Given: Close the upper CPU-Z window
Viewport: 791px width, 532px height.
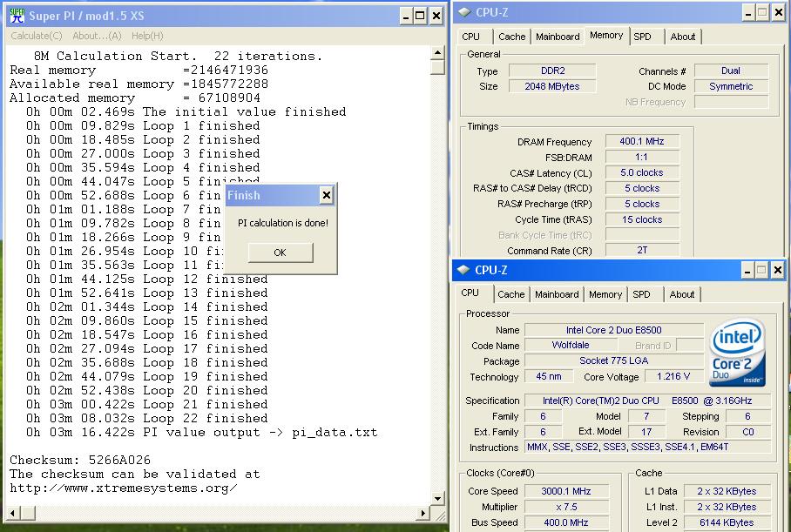Looking at the screenshot, I should click(x=779, y=13).
